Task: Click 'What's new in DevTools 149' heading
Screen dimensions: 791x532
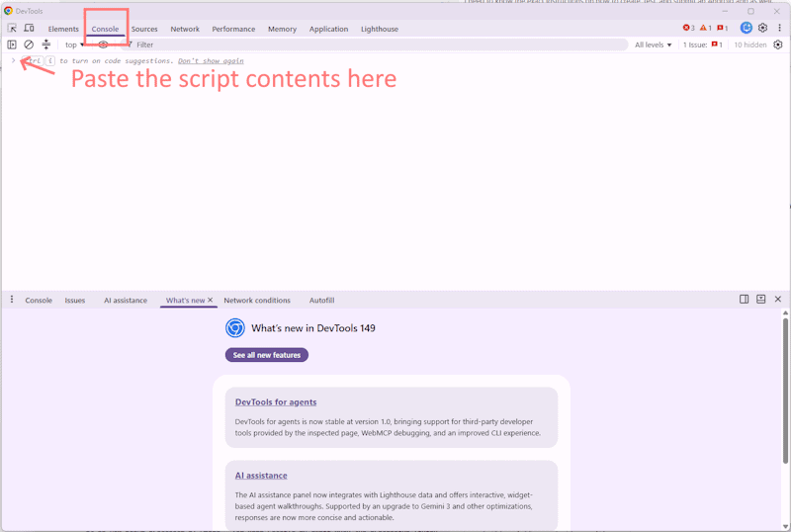Action: [313, 328]
